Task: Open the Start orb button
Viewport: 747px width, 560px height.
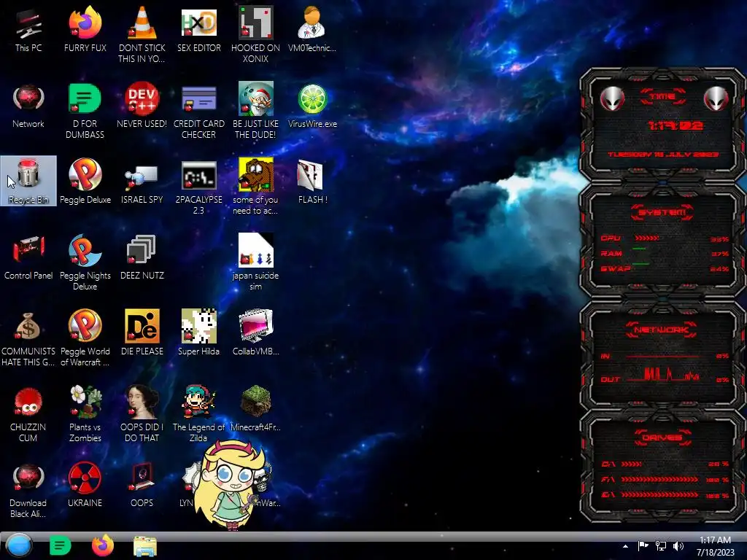Action: (19, 545)
